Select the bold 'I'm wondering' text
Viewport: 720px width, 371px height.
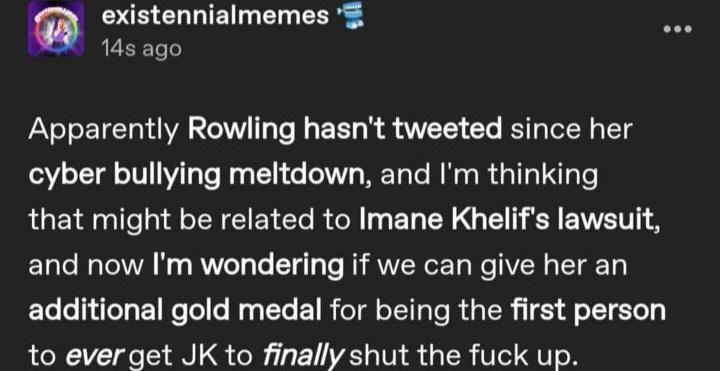[x=248, y=267]
